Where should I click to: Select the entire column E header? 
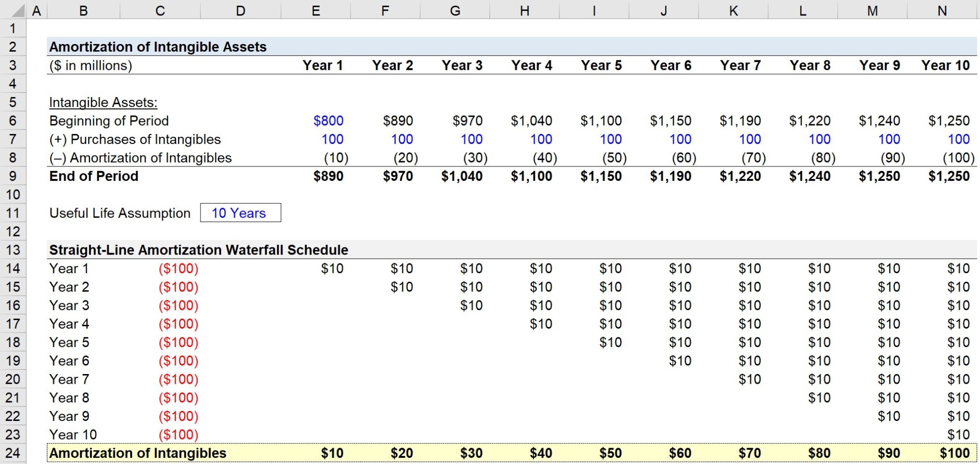(315, 10)
